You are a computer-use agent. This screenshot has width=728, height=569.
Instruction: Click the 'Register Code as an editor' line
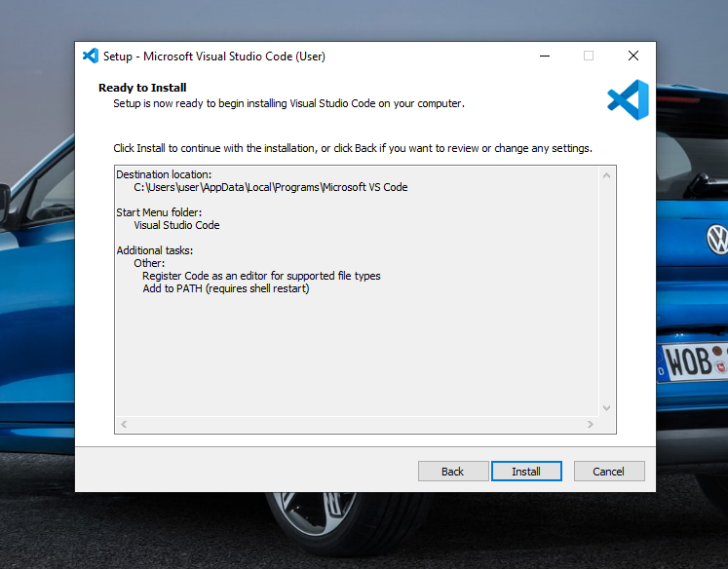(x=261, y=276)
